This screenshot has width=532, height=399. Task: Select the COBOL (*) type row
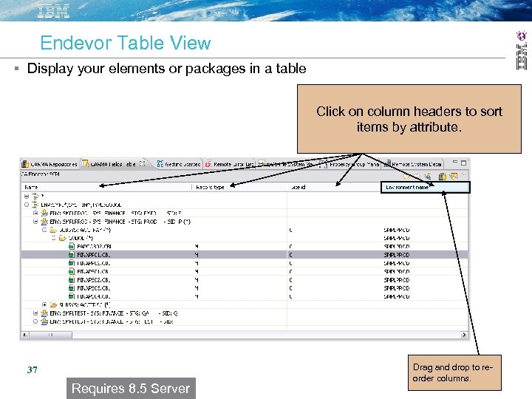81,238
